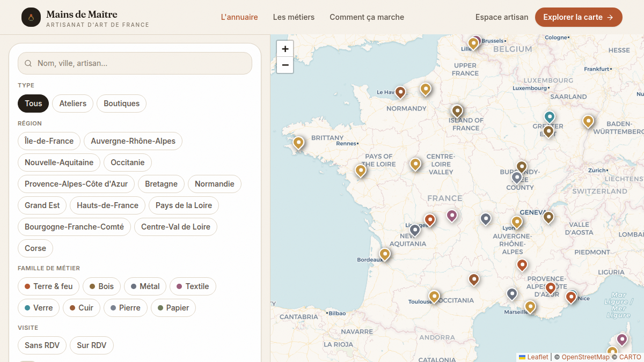The height and width of the screenshot is (362, 644).
Task: Toggle the Normandie region filter
Action: [215, 184]
